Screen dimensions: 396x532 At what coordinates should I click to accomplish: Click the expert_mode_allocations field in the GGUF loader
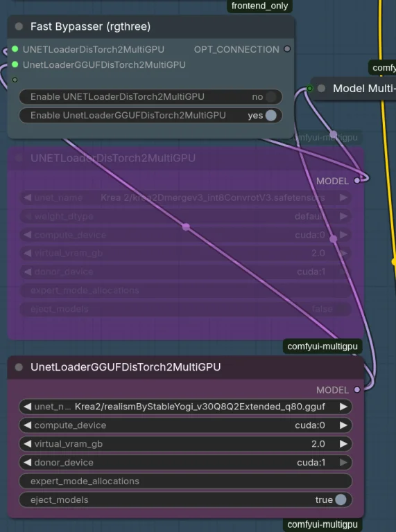185,481
